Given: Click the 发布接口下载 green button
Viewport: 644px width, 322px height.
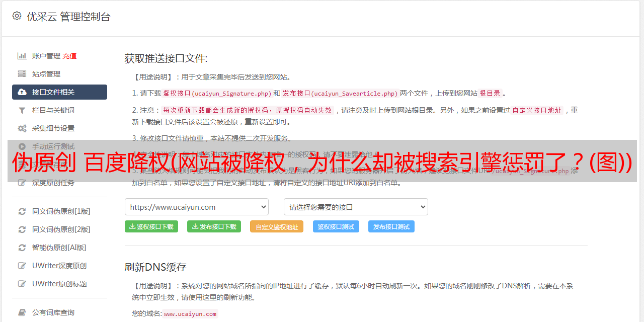Looking at the screenshot, I should point(214,226).
